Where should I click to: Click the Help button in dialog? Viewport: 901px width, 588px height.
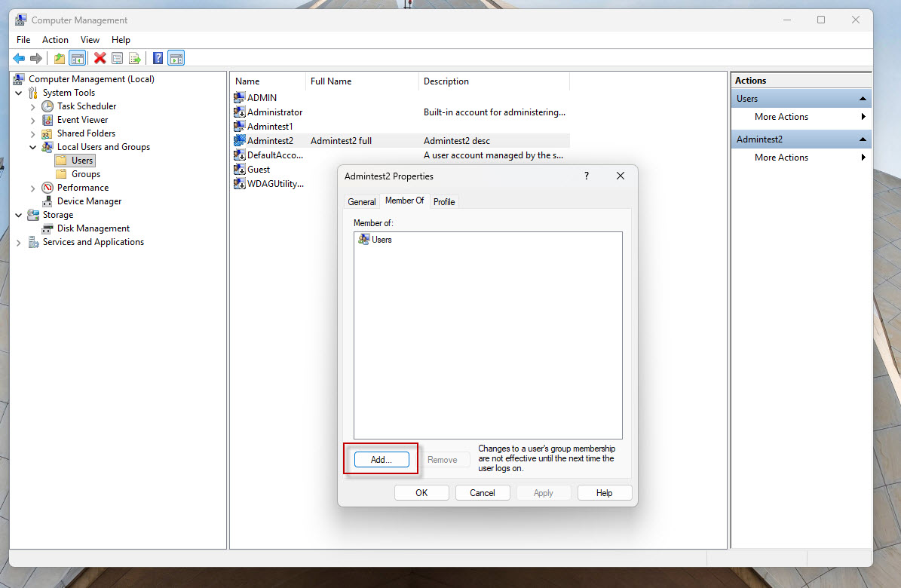pyautogui.click(x=605, y=492)
